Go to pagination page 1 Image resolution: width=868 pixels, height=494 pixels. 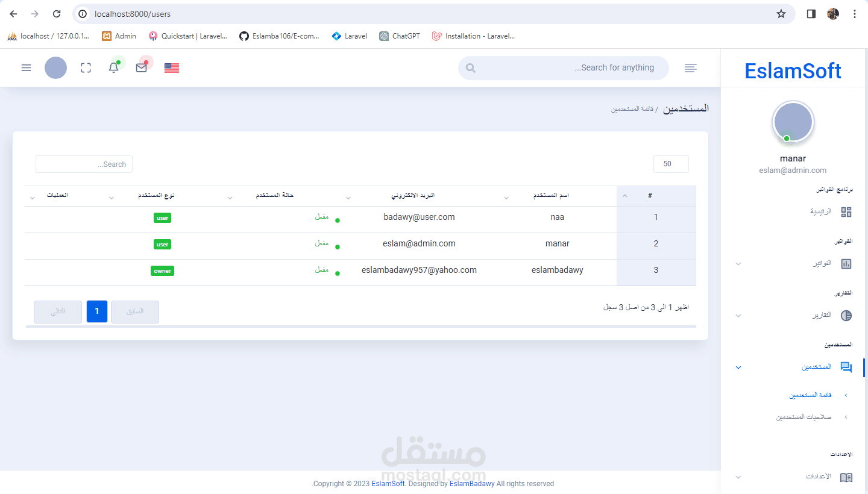(97, 312)
